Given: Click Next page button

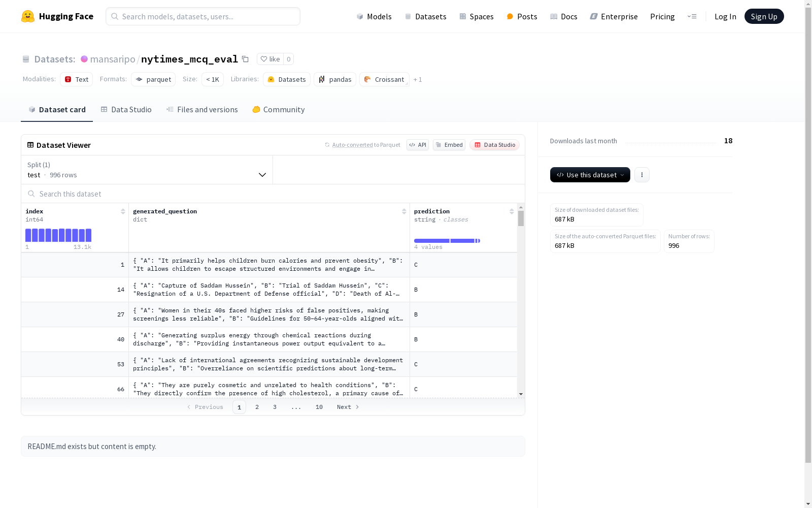Looking at the screenshot, I should (348, 407).
